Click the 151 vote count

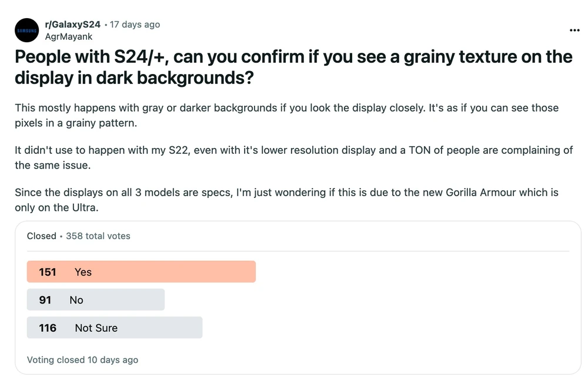coord(48,272)
